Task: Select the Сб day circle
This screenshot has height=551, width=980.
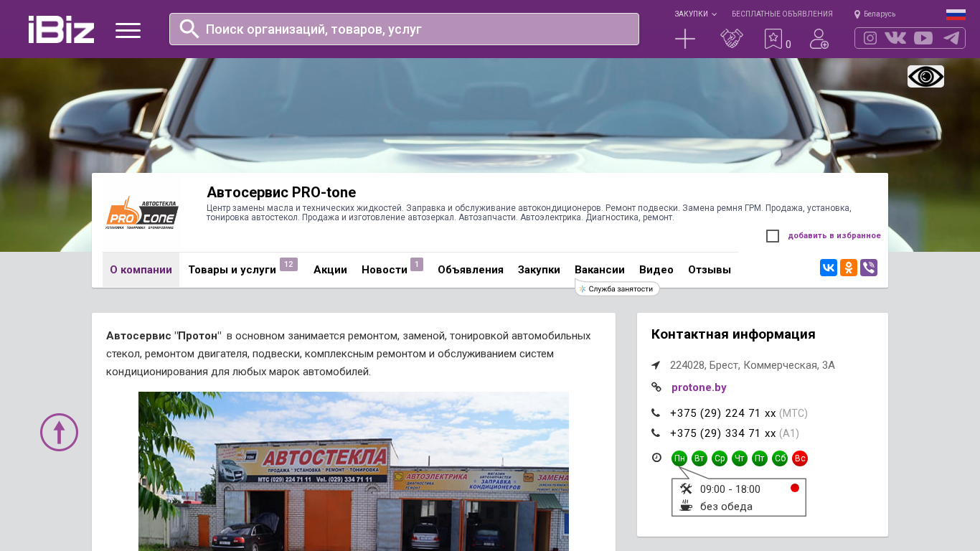Action: click(x=780, y=458)
